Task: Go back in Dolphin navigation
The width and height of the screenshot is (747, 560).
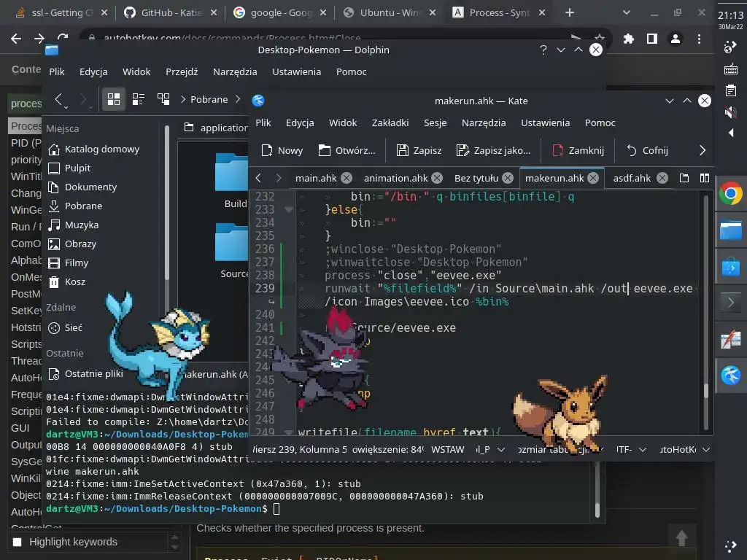Action: (x=58, y=99)
